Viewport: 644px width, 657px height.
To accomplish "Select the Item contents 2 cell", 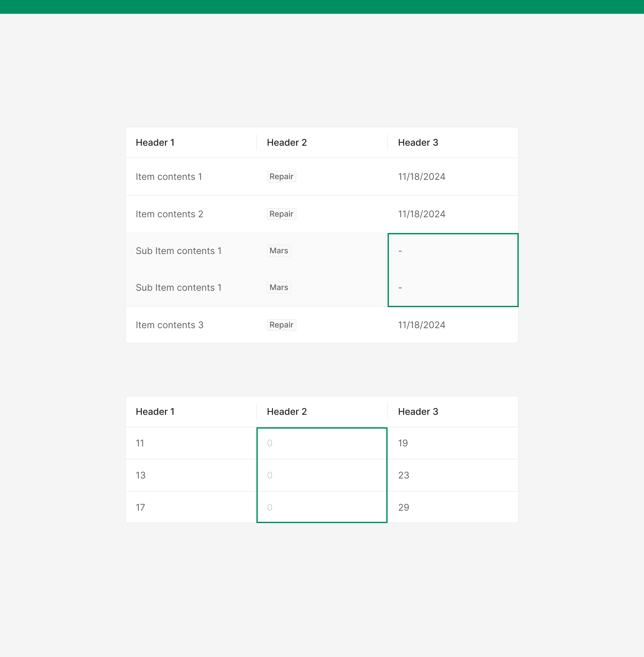I will [169, 214].
